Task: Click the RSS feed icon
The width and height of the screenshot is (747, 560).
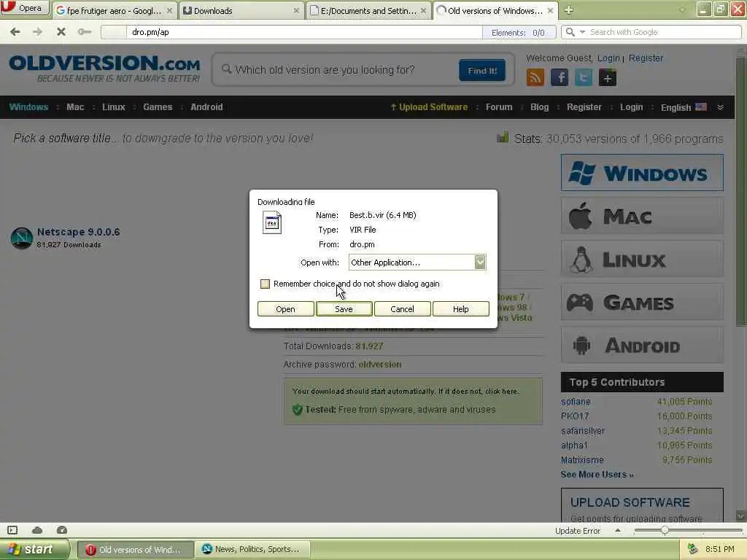Action: click(x=535, y=77)
